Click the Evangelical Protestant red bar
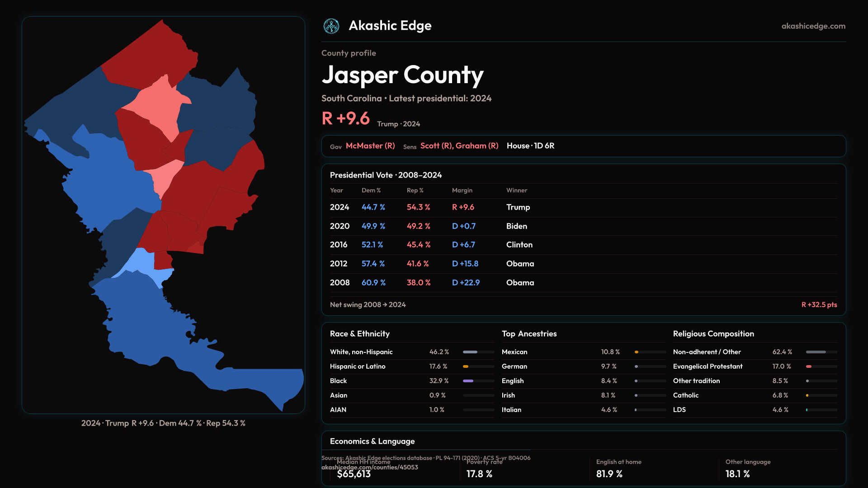868x488 pixels. pyautogui.click(x=809, y=366)
